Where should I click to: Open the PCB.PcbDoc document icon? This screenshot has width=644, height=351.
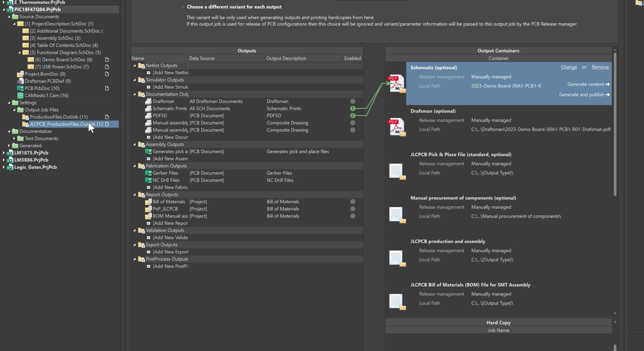[x=20, y=88]
